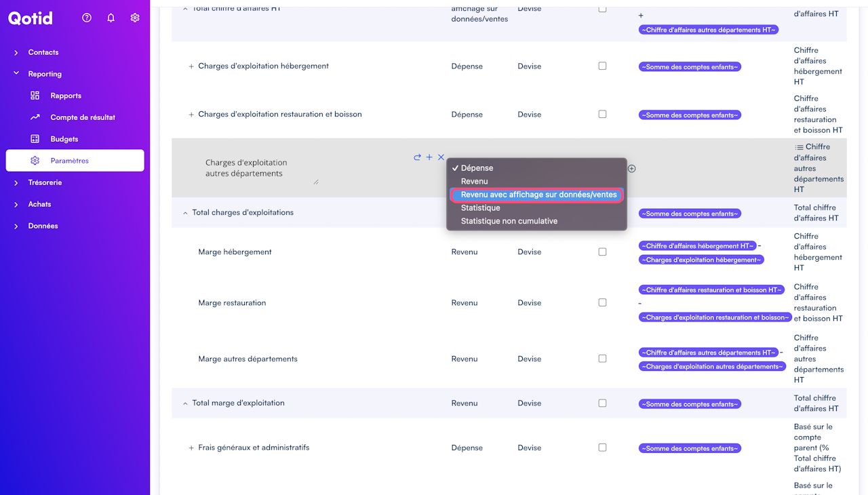Select Revenu avec affichage sur données/ventes option

[x=538, y=195]
